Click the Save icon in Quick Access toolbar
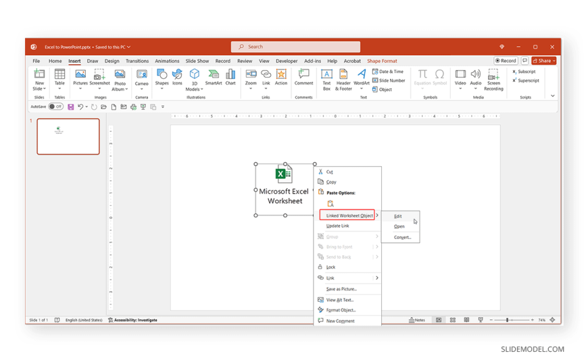This screenshot has width=588, height=364. pyautogui.click(x=70, y=107)
